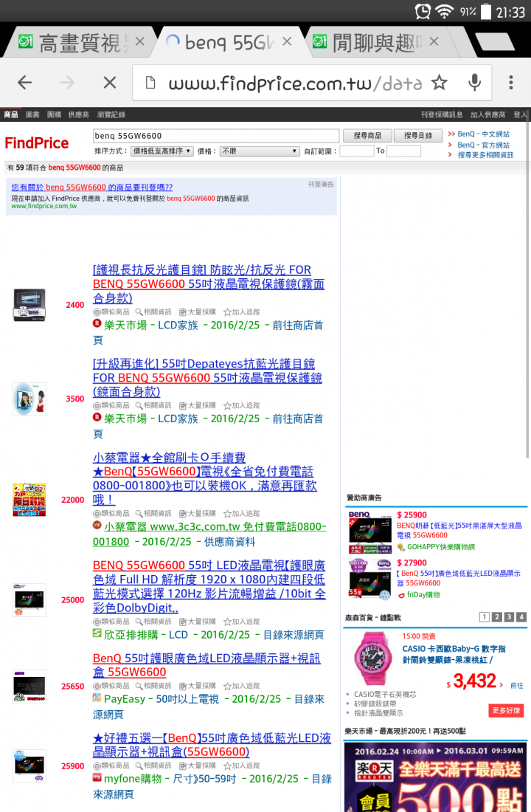This screenshot has height=812, width=531.
Task: Open BenQ - 中文網站 link
Action: point(483,134)
